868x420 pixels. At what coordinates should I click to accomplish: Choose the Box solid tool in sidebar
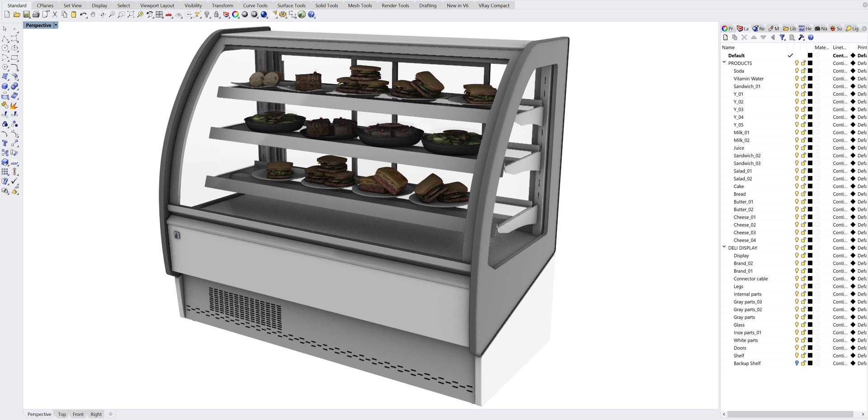click(x=5, y=86)
